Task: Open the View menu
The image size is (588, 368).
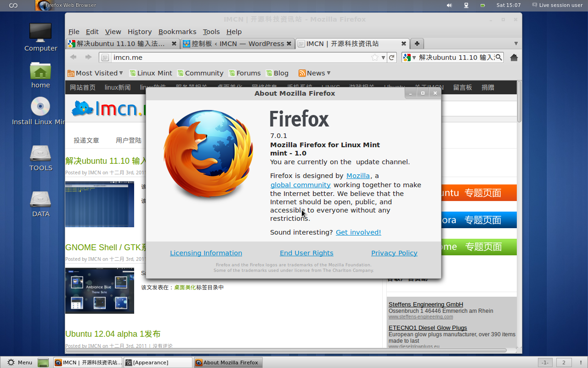Action: [113, 32]
